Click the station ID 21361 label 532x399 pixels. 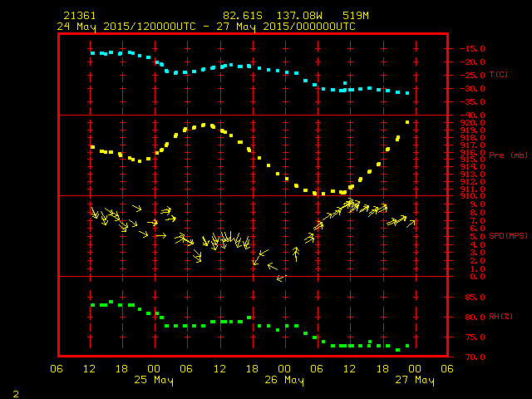[80, 16]
